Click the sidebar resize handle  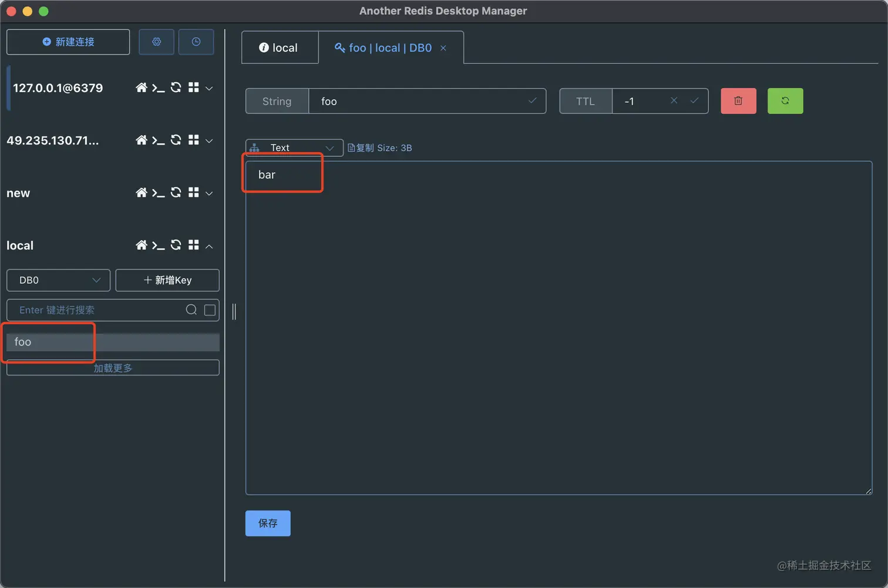click(x=234, y=311)
